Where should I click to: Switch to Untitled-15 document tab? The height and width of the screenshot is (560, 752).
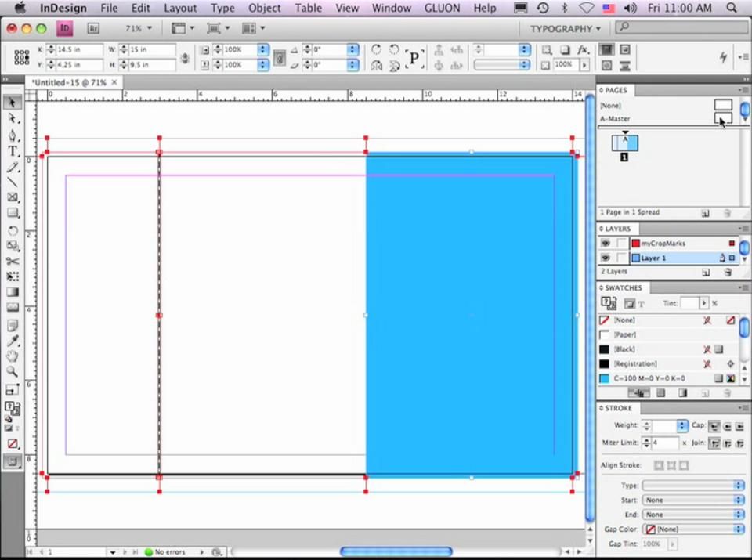click(69, 82)
